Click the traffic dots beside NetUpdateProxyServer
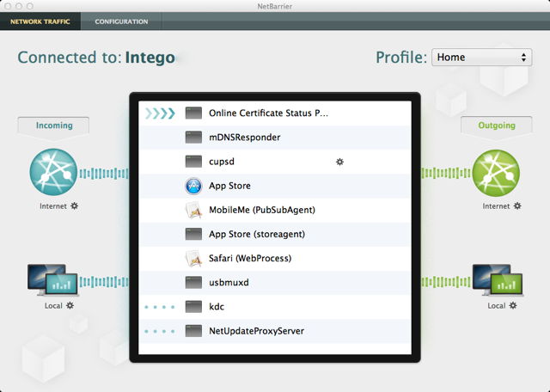 (160, 331)
